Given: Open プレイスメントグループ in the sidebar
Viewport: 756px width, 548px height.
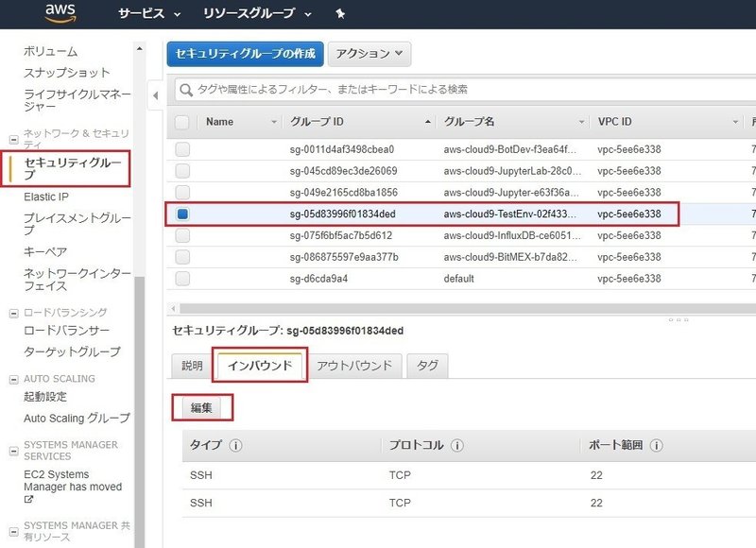Looking at the screenshot, I should [77, 224].
